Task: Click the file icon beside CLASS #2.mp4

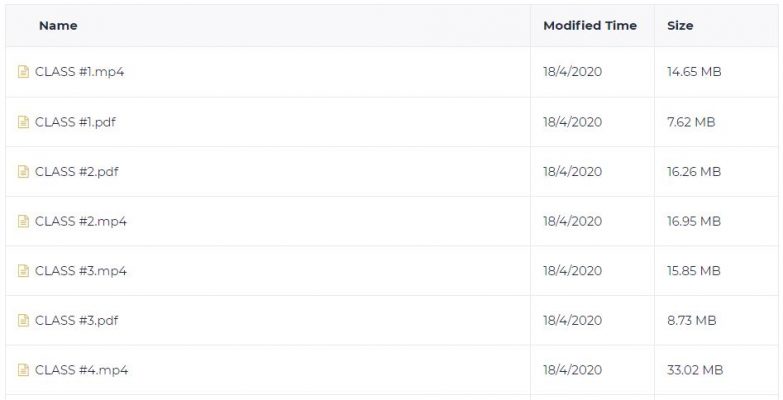Action: click(x=23, y=221)
